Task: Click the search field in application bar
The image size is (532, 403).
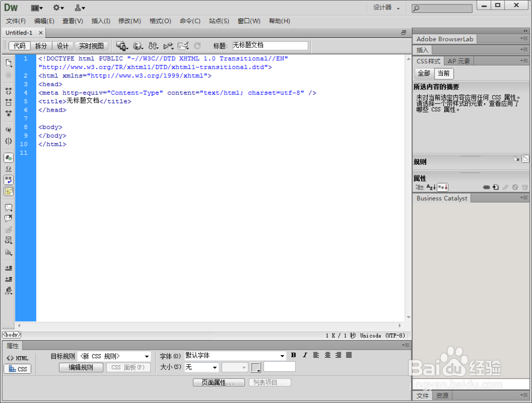Action: 442,8
